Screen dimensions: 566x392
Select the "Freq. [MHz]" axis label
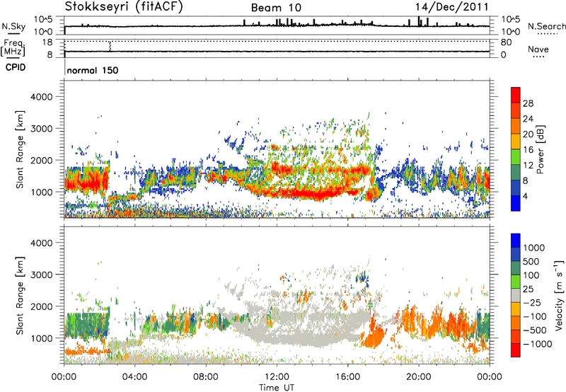[13, 47]
